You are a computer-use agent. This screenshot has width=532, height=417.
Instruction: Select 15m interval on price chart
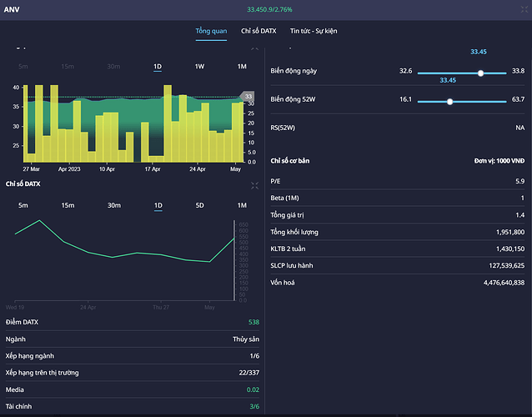pyautogui.click(x=68, y=67)
